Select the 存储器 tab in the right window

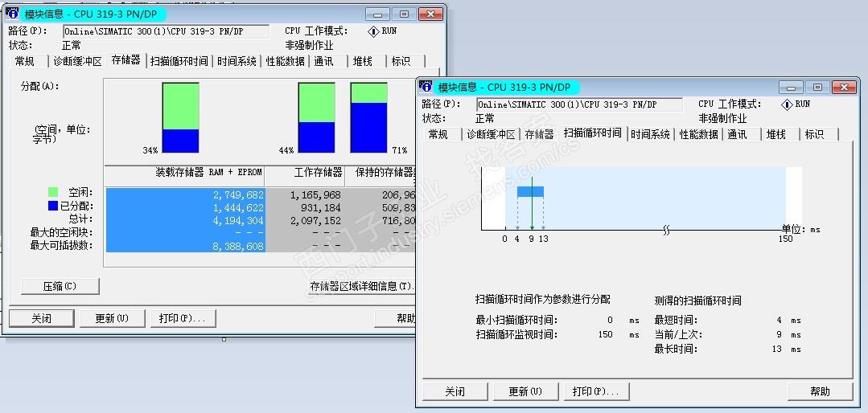(539, 134)
